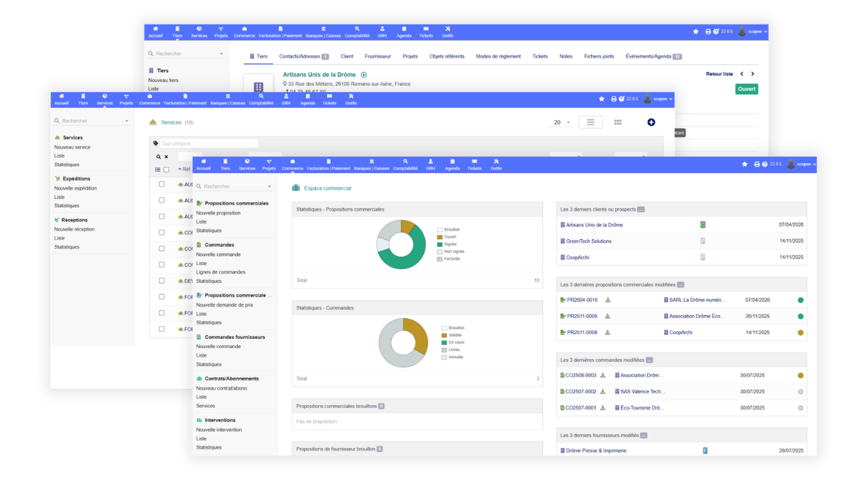This screenshot has width=868, height=481.
Task: Open Projets menu icon in front Commerce window
Action: (269, 161)
